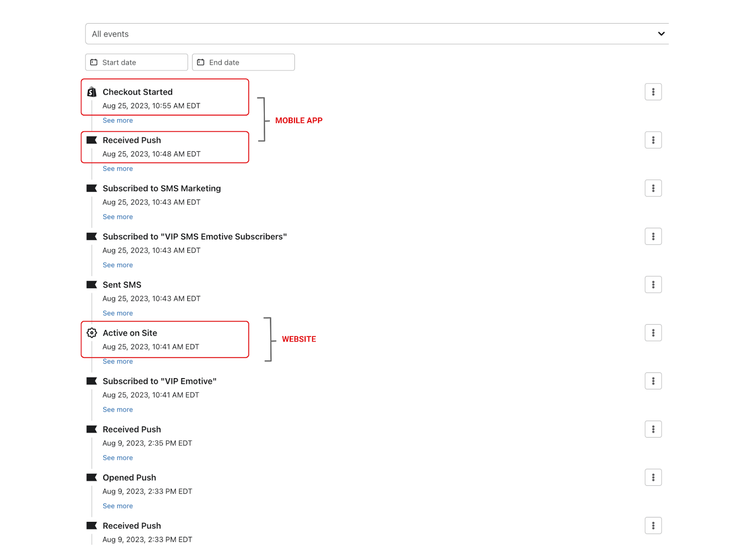Click the Start date field
The image size is (742, 560).
(x=136, y=62)
